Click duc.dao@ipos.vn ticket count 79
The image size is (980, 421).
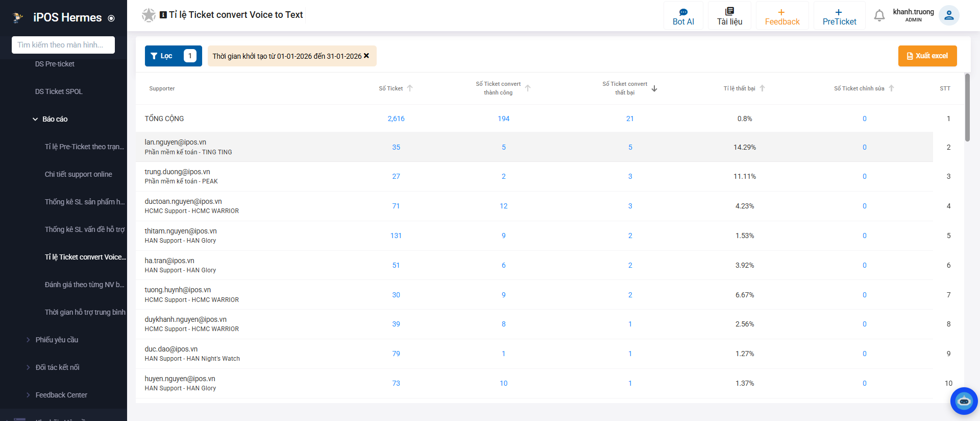396,354
